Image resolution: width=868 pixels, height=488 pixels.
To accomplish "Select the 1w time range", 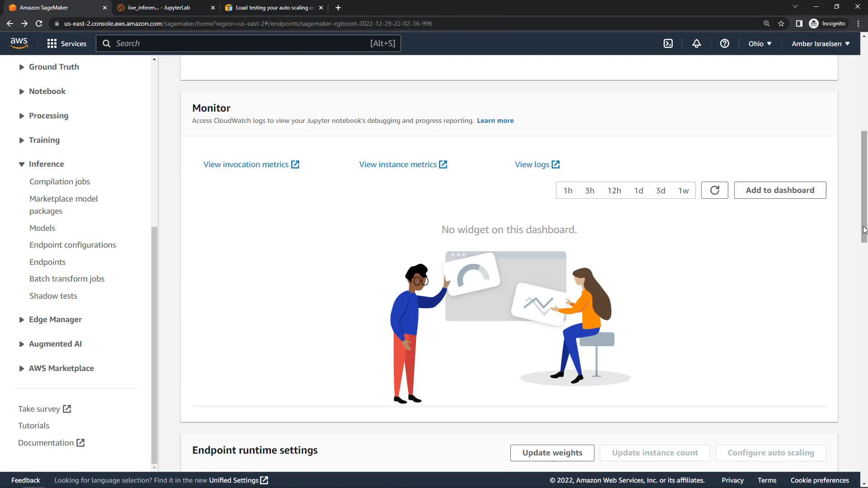I will (683, 191).
